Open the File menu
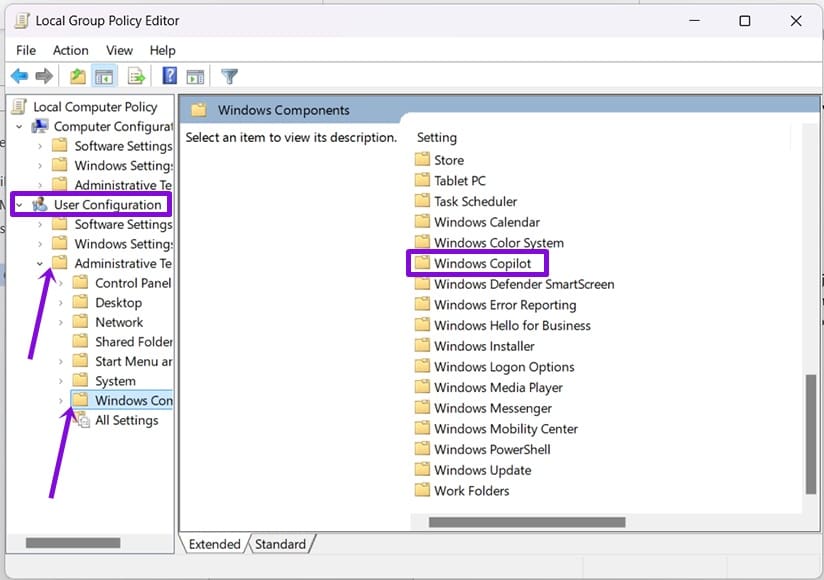This screenshot has height=580, width=824. 26,50
